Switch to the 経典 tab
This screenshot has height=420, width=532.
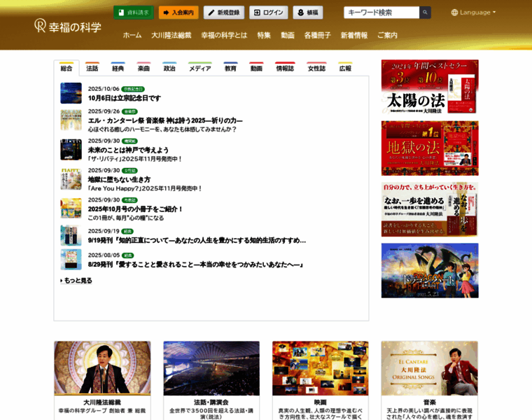pyautogui.click(x=118, y=68)
